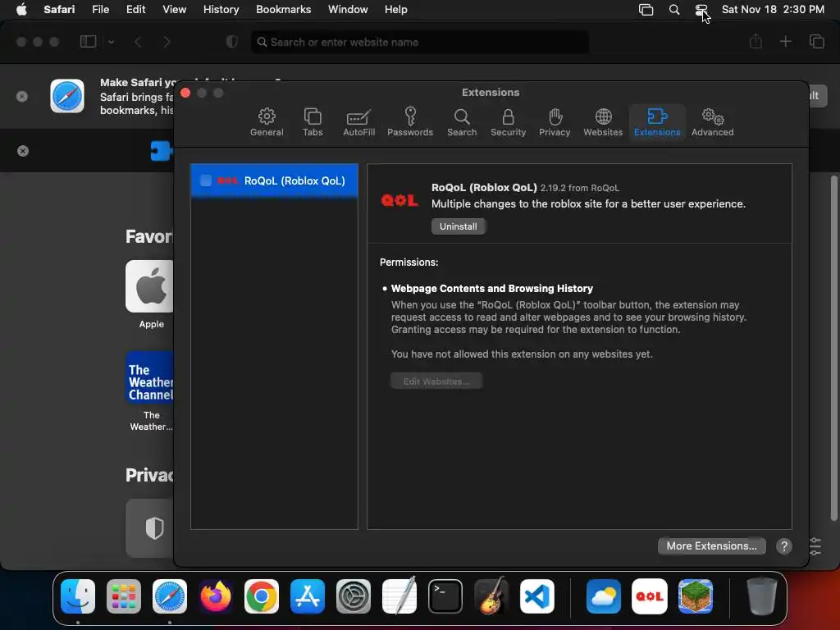Go back in Safari history

tap(138, 42)
